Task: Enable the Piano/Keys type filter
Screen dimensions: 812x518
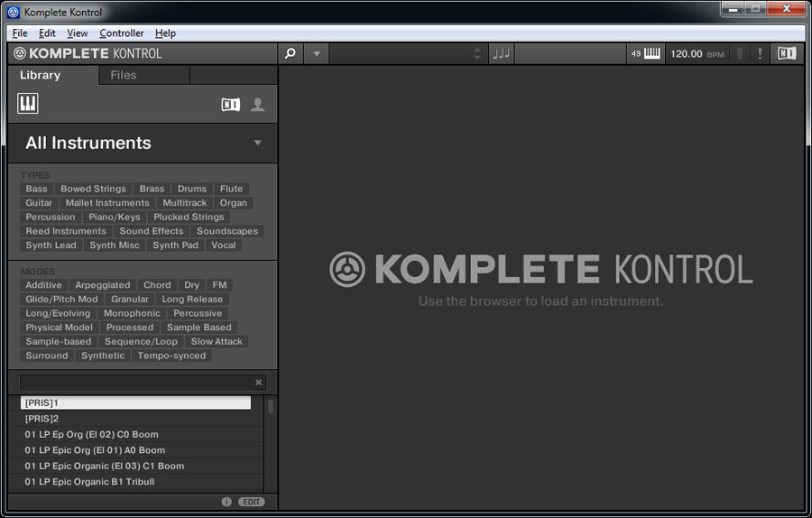Action: pos(115,217)
